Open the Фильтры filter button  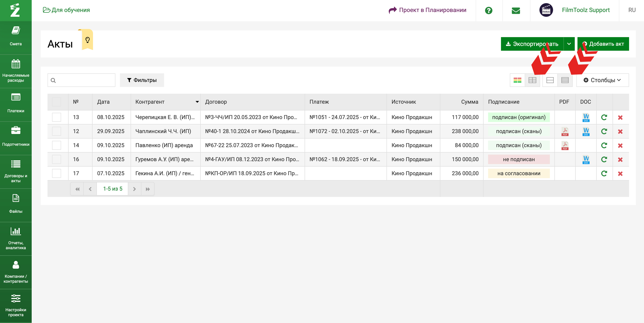pyautogui.click(x=142, y=80)
